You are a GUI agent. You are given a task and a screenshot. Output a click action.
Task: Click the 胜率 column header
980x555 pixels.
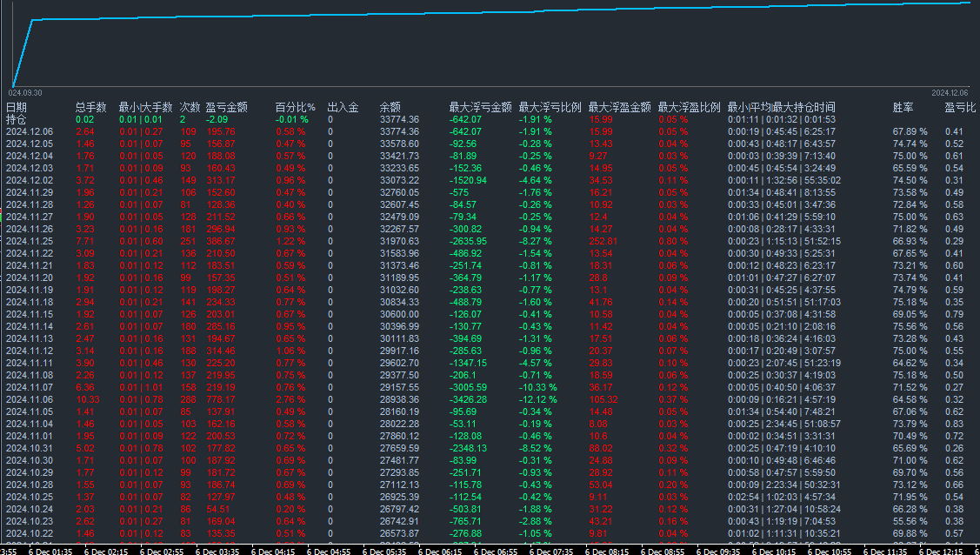(x=903, y=108)
